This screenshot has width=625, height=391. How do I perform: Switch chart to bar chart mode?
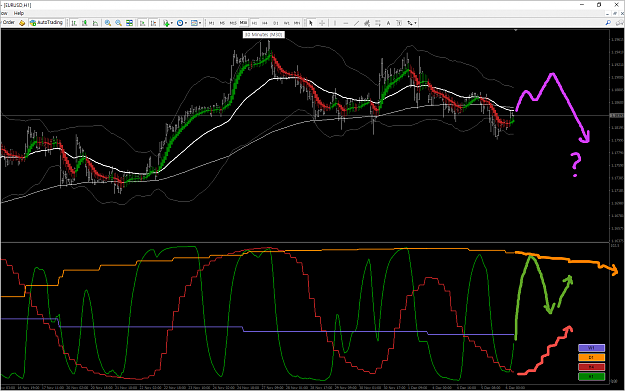(74, 23)
